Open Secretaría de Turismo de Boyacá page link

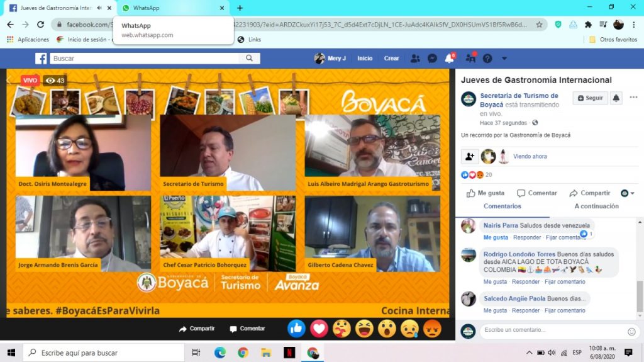click(x=519, y=99)
